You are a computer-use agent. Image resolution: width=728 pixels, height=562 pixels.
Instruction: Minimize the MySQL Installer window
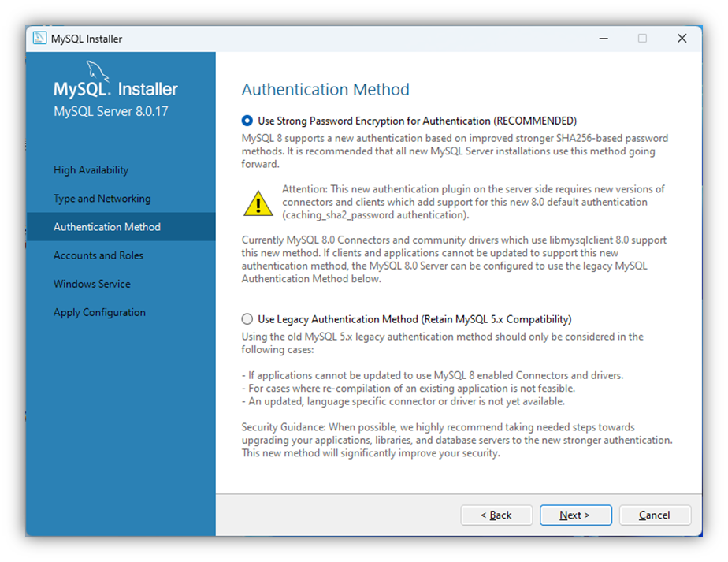pyautogui.click(x=604, y=39)
